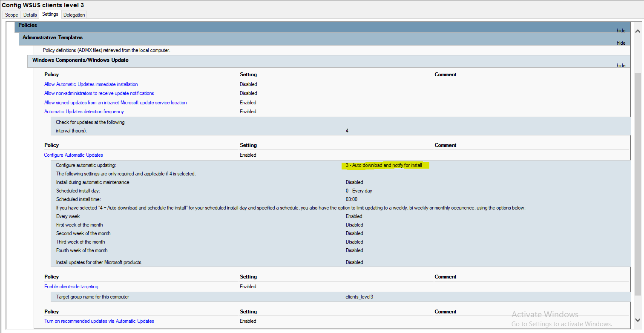The height and width of the screenshot is (333, 644).
Task: Open the Details tab
Action: pos(30,15)
